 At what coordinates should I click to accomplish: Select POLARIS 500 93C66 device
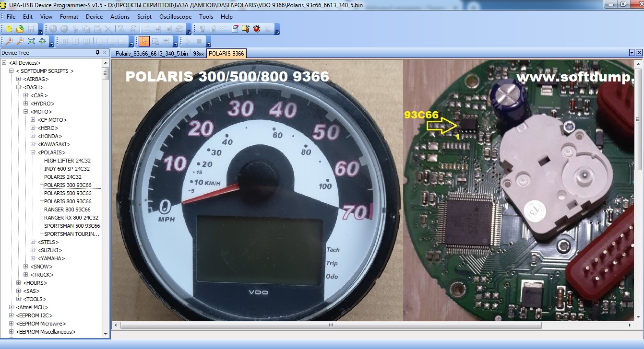click(68, 193)
